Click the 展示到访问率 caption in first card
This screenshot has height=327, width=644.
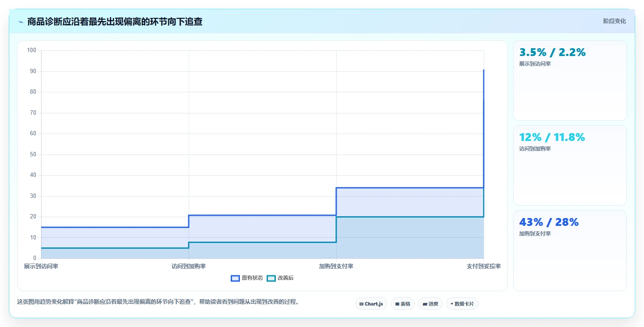click(535, 64)
